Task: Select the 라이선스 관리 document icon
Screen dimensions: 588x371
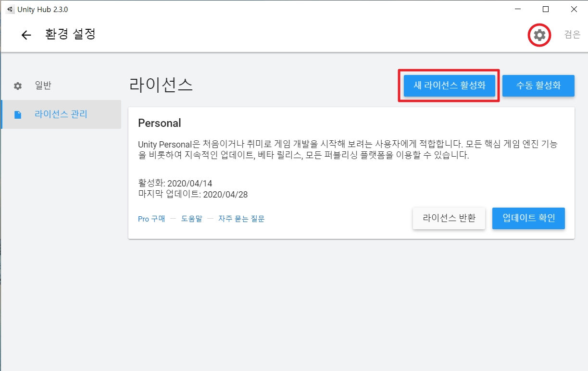Action: tap(18, 115)
